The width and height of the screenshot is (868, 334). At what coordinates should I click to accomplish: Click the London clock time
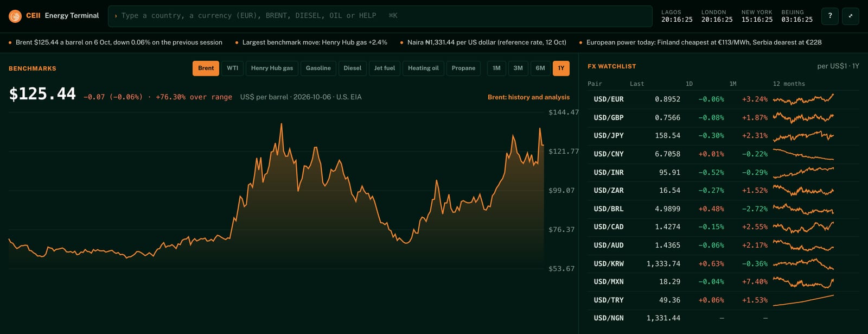point(717,20)
